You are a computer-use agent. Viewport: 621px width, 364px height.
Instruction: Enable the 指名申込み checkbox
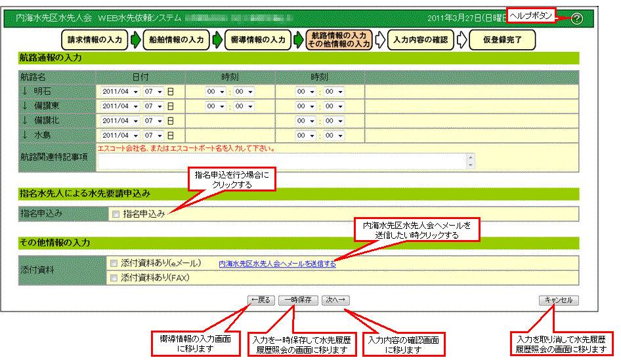[115, 214]
